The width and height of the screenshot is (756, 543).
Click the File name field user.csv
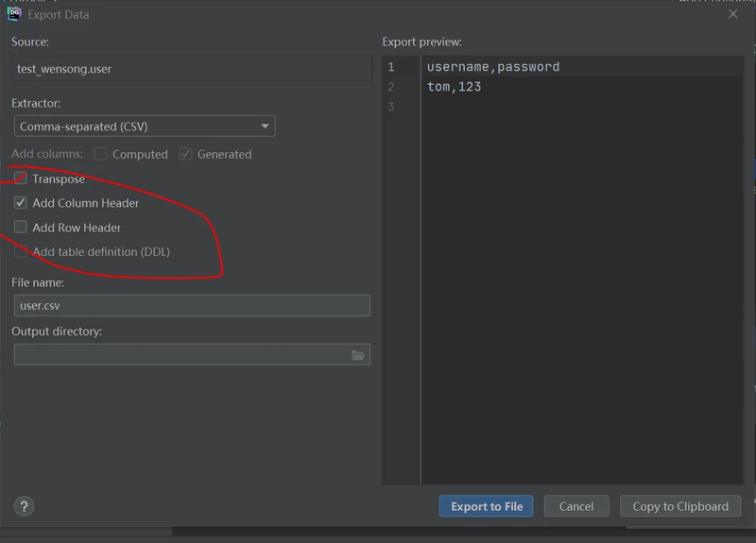192,305
